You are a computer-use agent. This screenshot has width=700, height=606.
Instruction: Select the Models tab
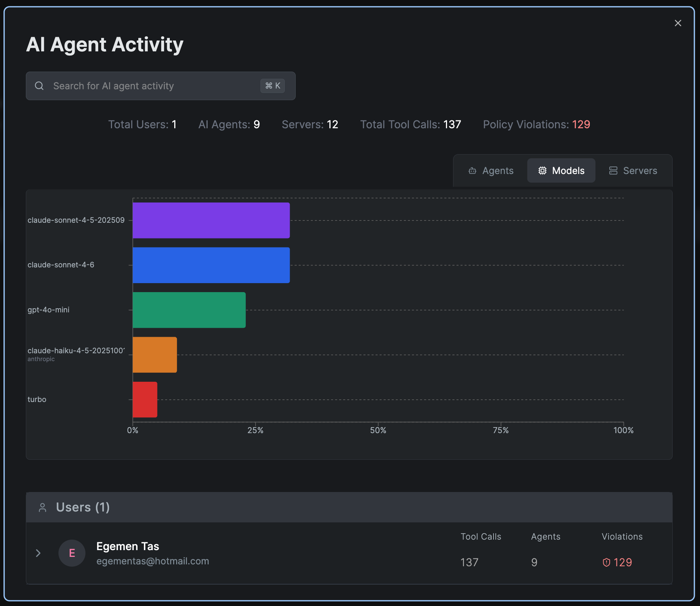(561, 171)
